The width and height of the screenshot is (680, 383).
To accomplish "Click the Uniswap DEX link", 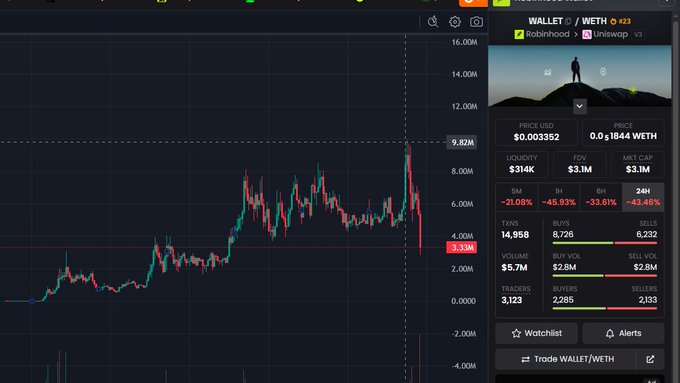I will (x=610, y=34).
